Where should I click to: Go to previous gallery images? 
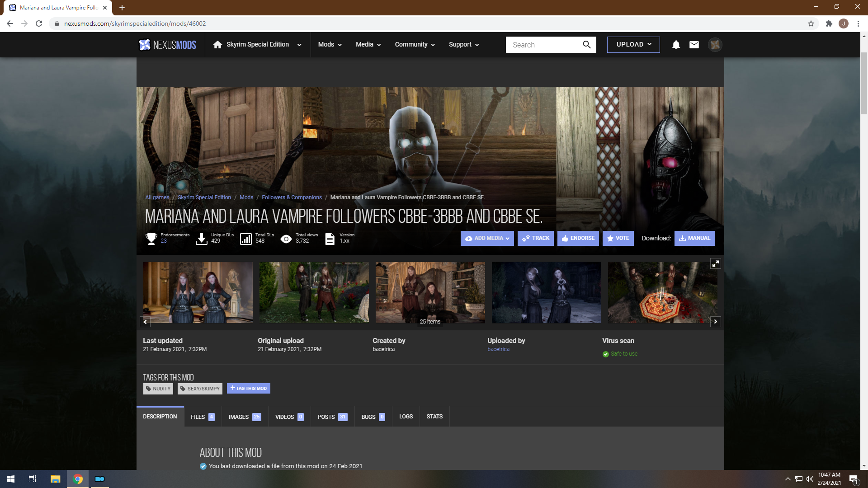(145, 322)
